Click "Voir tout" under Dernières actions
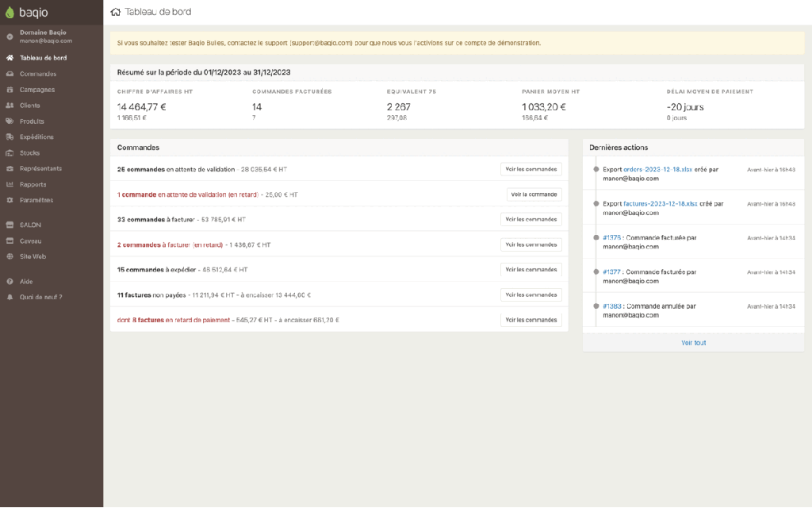This screenshot has width=812, height=508. click(x=693, y=343)
